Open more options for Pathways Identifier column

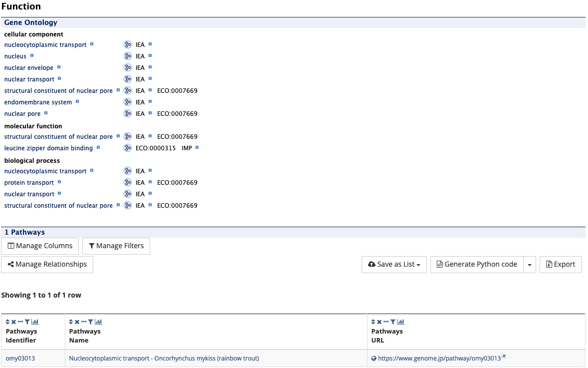(x=20, y=322)
